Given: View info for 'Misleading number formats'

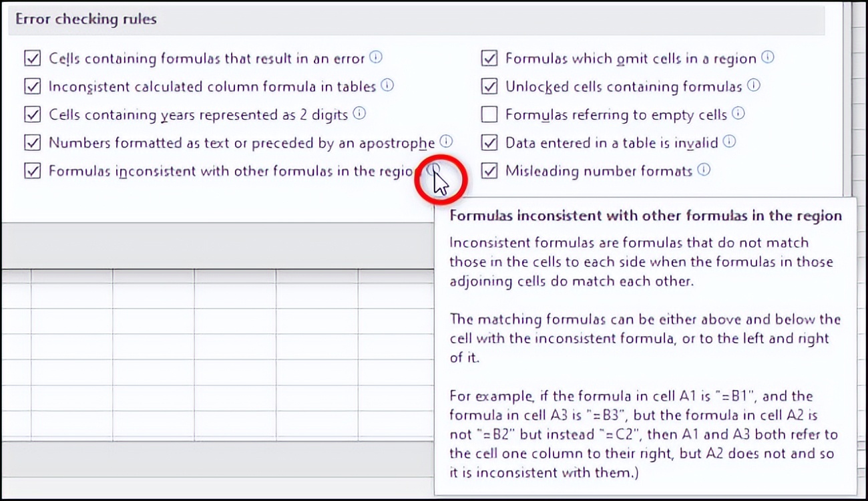Looking at the screenshot, I should click(702, 170).
